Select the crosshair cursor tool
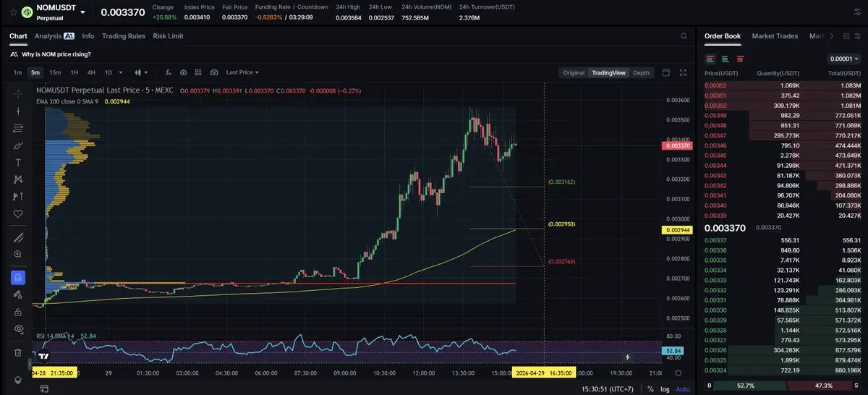The height and width of the screenshot is (395, 868). pos(18,94)
